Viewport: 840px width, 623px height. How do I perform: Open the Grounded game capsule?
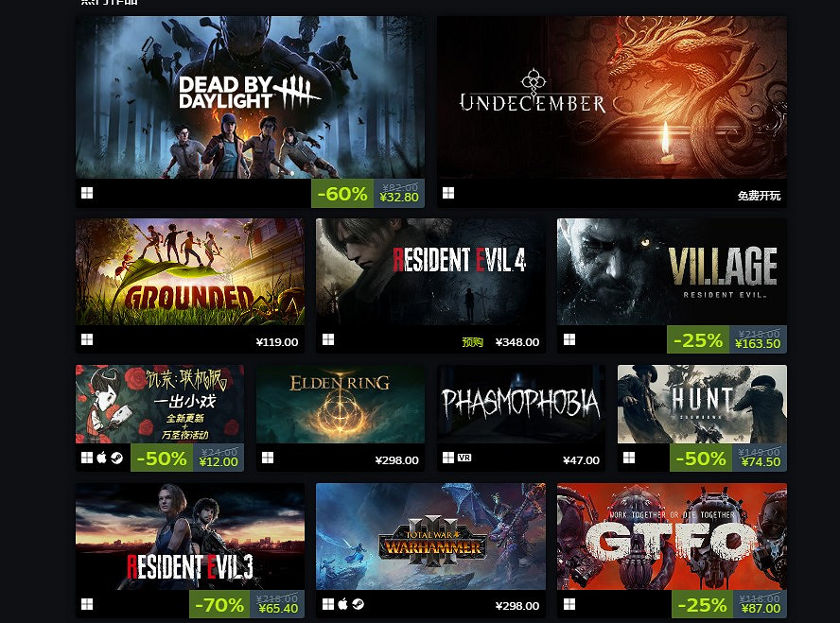(x=190, y=272)
